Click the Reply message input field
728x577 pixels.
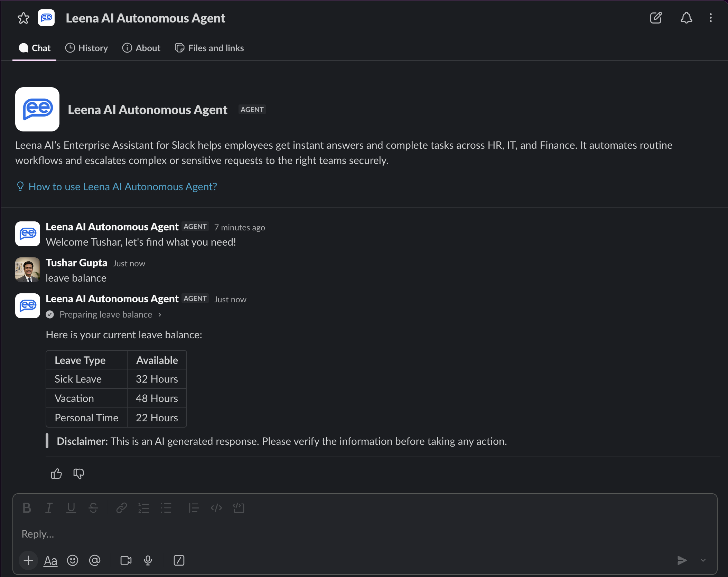click(365, 534)
